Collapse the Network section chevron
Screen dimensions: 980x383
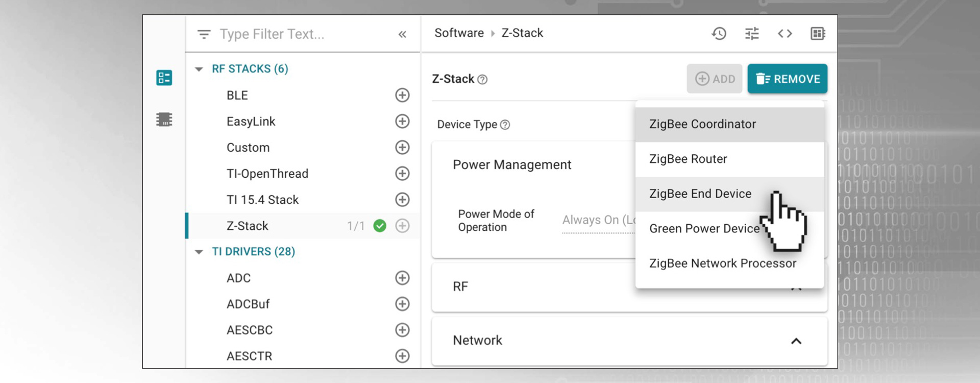click(x=796, y=341)
